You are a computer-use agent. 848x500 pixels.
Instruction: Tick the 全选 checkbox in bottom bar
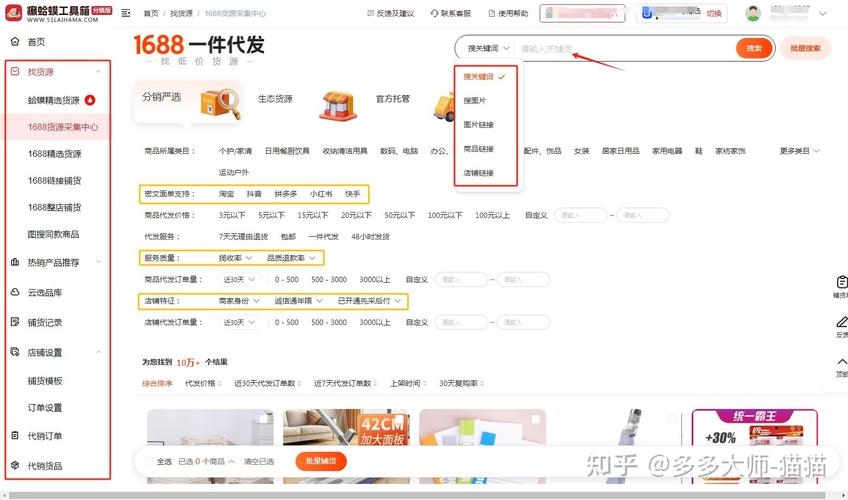point(149,461)
